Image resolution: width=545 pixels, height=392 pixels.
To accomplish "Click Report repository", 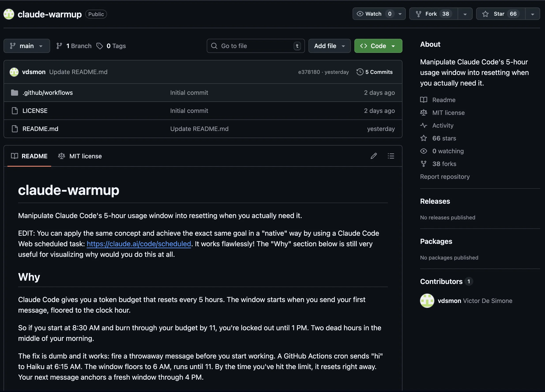I will 445,177.
